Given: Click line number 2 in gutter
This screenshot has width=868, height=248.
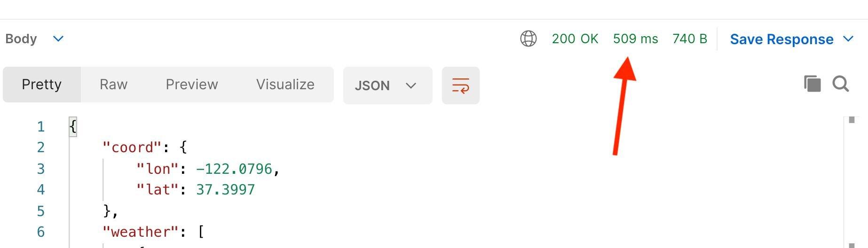Looking at the screenshot, I should pos(41,147).
